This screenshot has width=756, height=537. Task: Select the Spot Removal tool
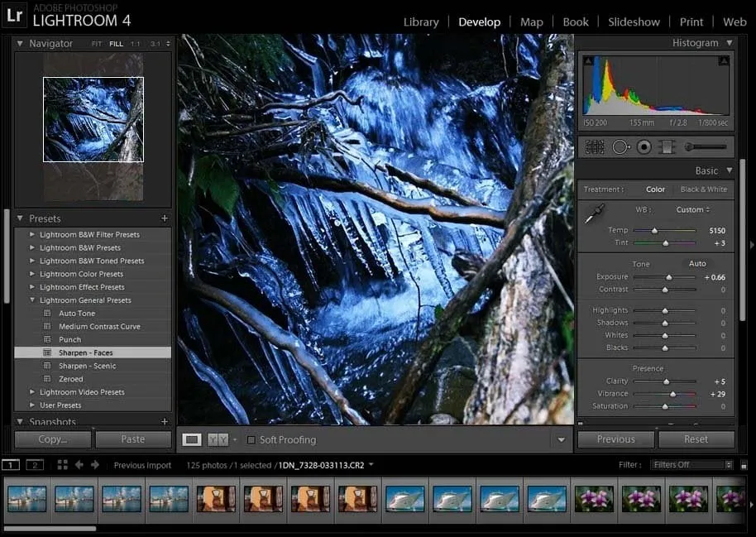tap(620, 147)
